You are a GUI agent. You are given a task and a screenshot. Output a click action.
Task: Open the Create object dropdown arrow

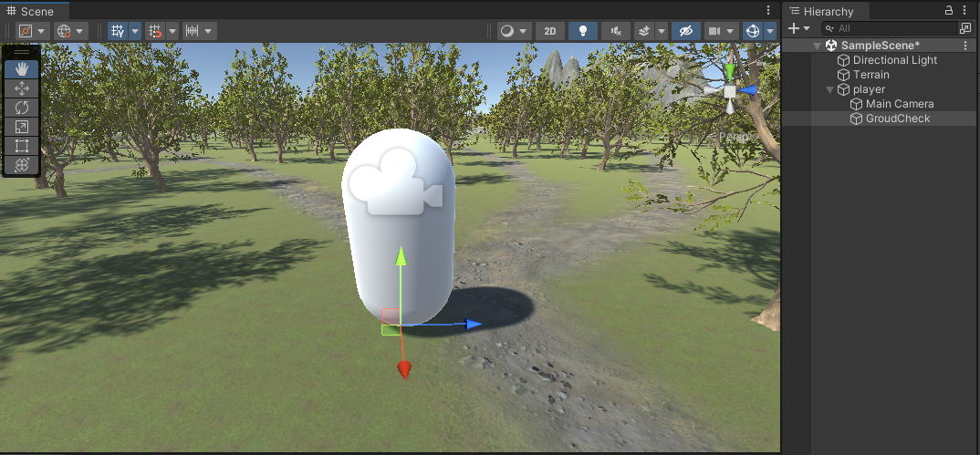(807, 28)
